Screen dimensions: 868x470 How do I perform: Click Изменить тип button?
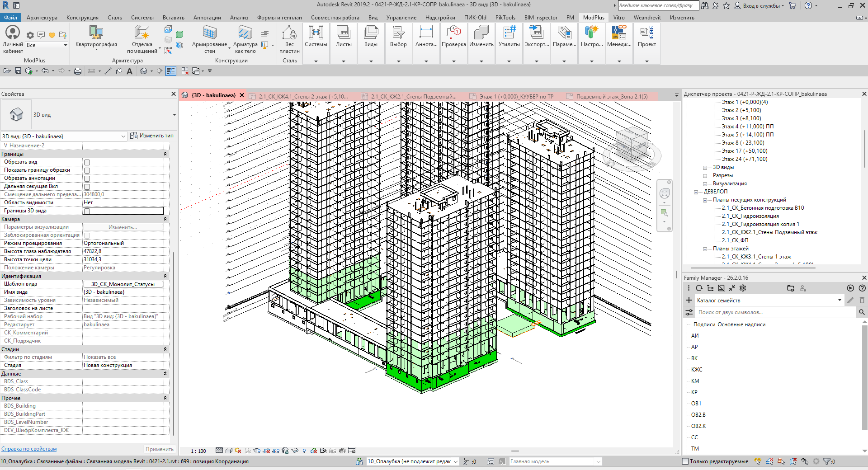(x=152, y=136)
